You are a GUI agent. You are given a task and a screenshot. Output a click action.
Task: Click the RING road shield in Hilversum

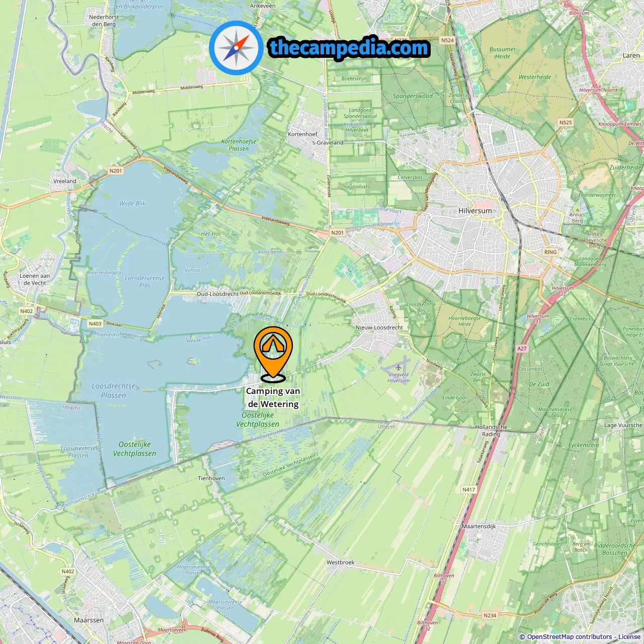pos(550,252)
